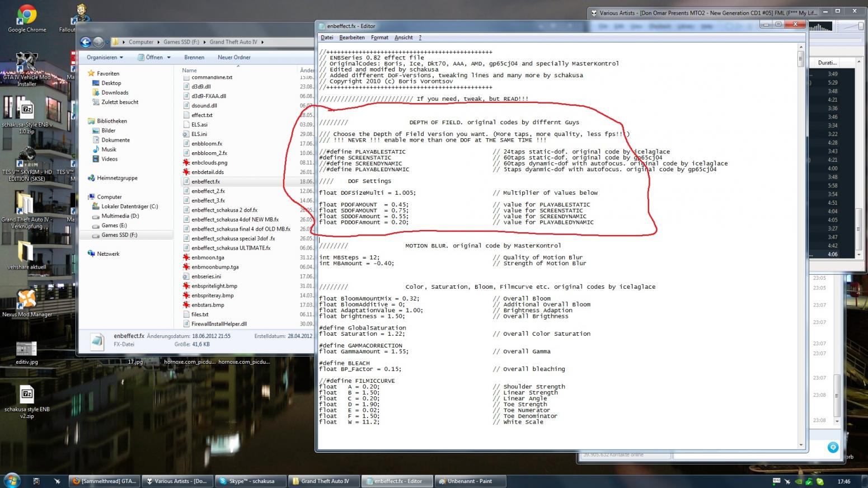Viewport: 868px width, 488px height.
Task: Click the Editor vertical scrollbar thumb
Action: (x=801, y=58)
